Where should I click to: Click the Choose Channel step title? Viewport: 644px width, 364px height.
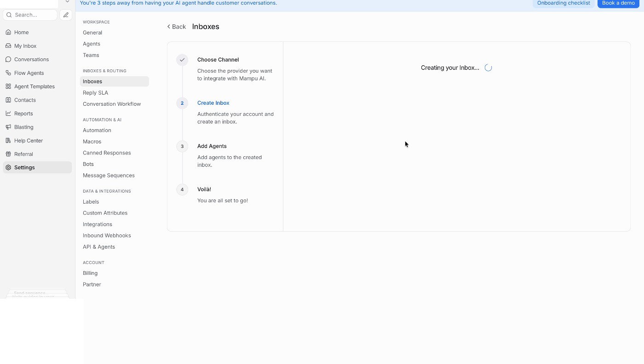click(x=218, y=60)
